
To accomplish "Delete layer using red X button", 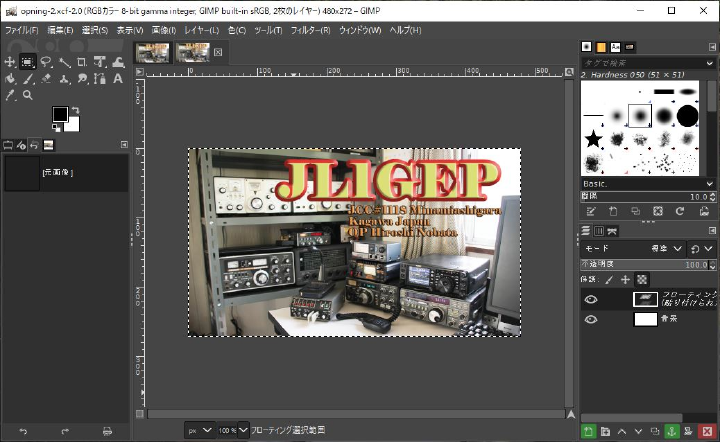I will click(x=707, y=431).
